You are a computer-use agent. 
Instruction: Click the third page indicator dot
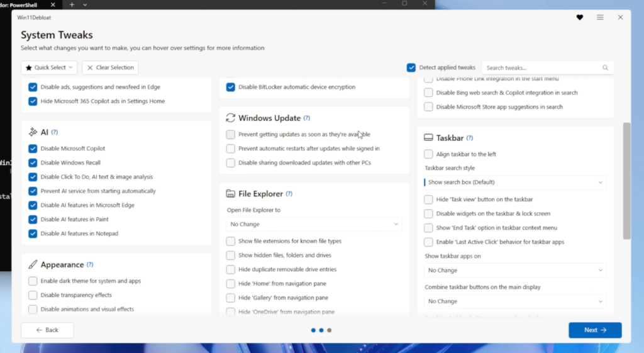pyautogui.click(x=329, y=330)
